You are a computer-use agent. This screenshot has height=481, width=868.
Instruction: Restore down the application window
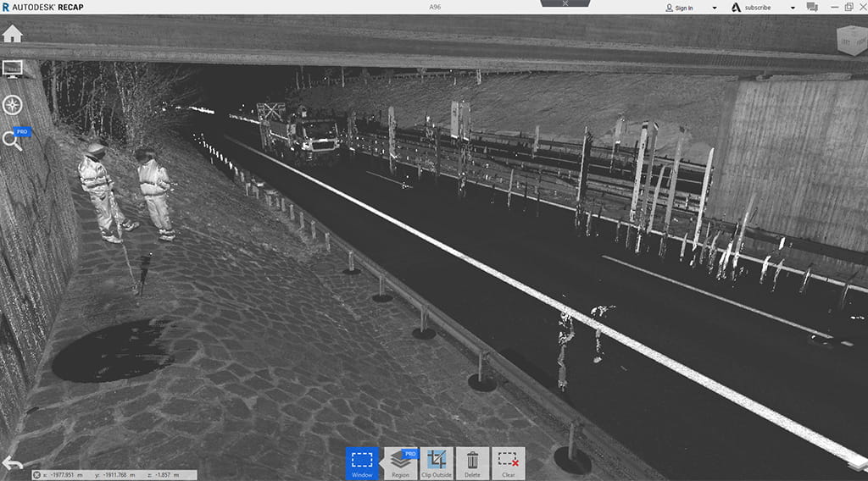(849, 7)
